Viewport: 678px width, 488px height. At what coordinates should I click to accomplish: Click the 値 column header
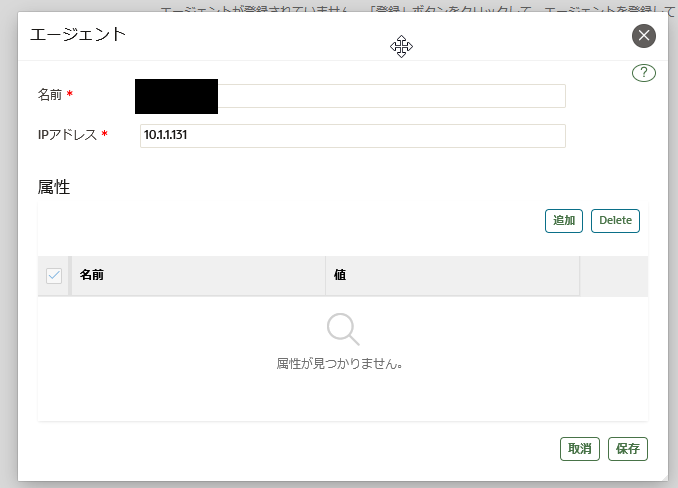point(452,275)
